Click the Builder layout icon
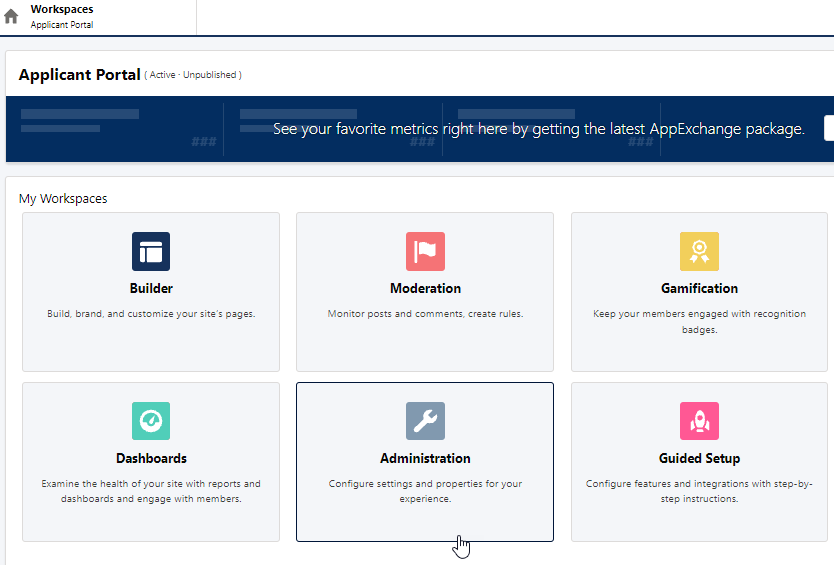This screenshot has width=834, height=565. click(151, 252)
